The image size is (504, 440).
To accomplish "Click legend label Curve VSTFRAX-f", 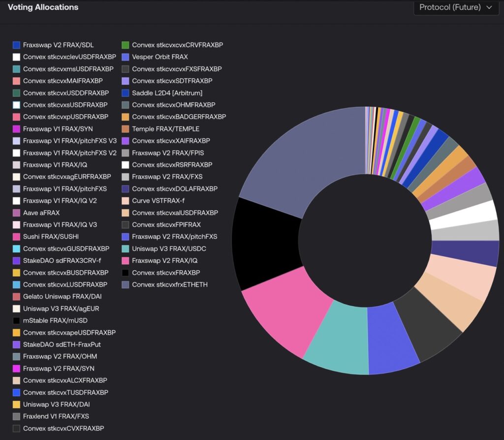I will (x=158, y=201).
